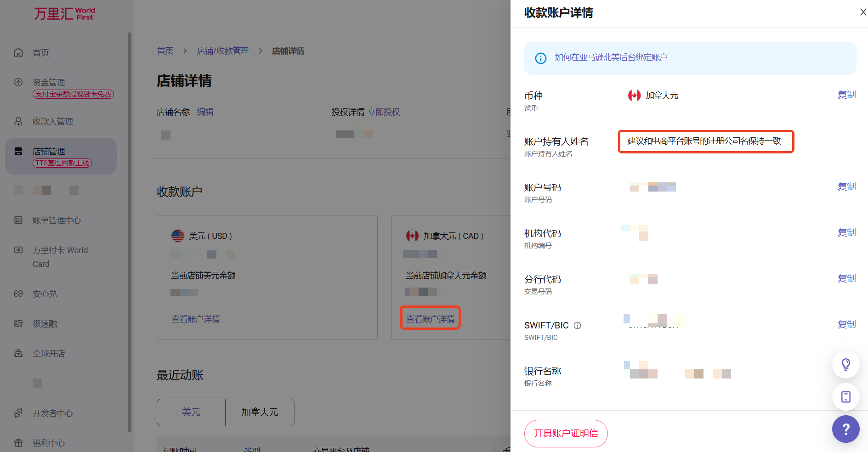Go to 店铺/收款管理 in the breadcrumb
The image size is (868, 452).
223,51
